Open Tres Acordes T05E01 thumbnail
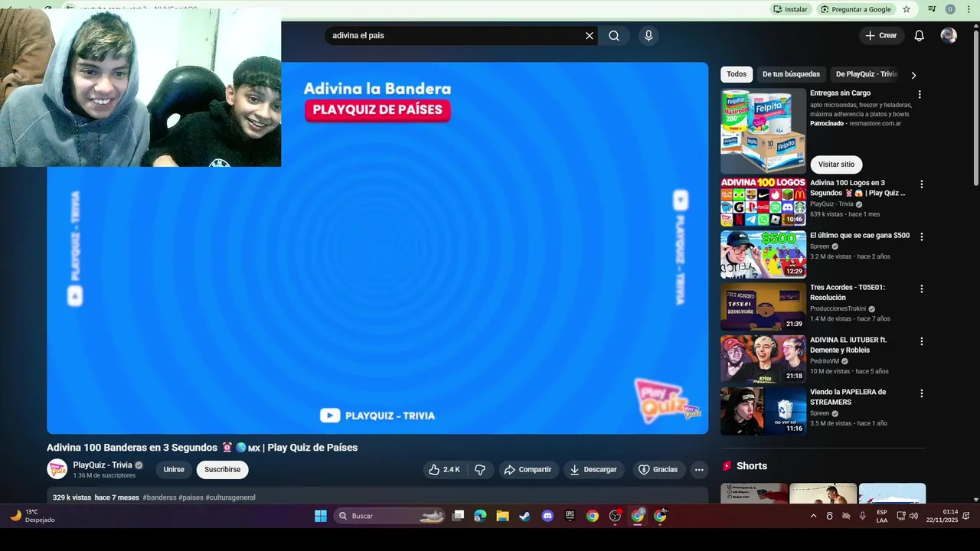The height and width of the screenshot is (551, 980). [x=763, y=306]
